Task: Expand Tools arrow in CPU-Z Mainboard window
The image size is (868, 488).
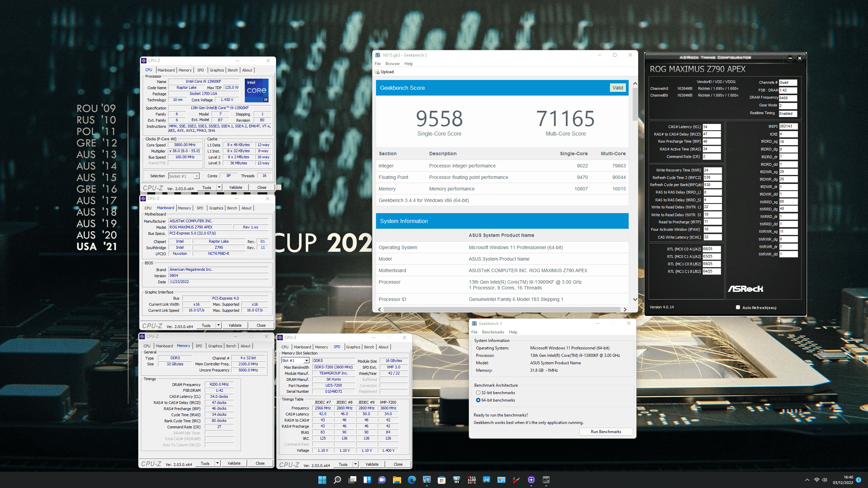Action: 218,325
